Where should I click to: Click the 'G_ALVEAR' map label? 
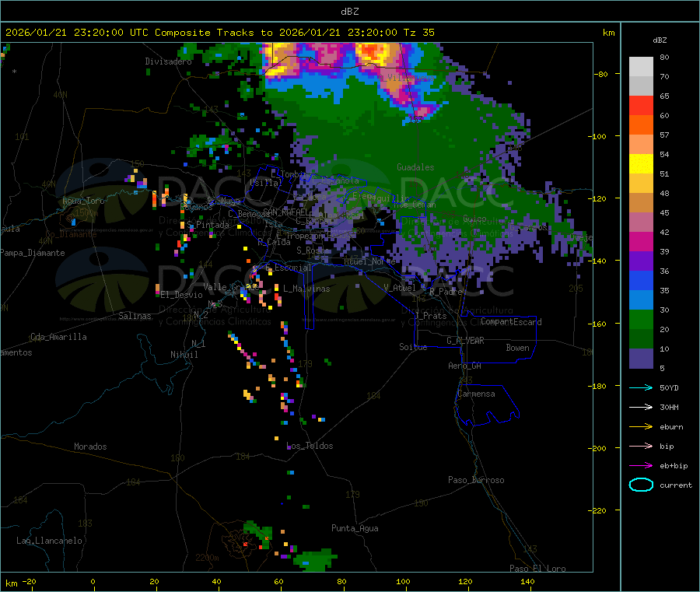tap(465, 341)
